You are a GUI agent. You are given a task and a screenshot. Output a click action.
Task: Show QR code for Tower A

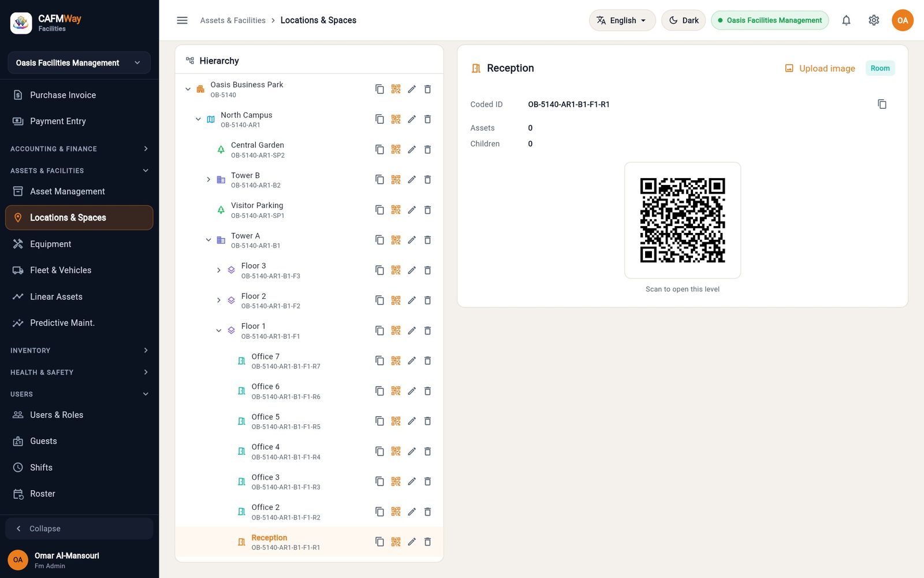(396, 240)
